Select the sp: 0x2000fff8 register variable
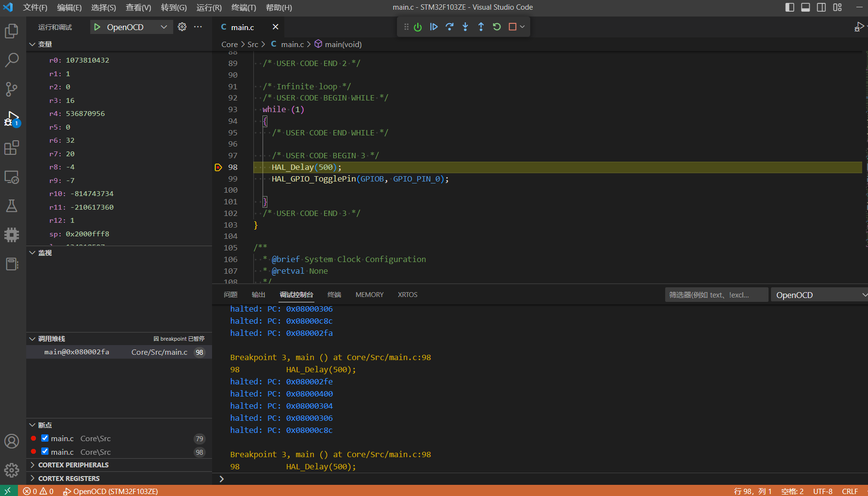This screenshot has width=868, height=496. 119,234
